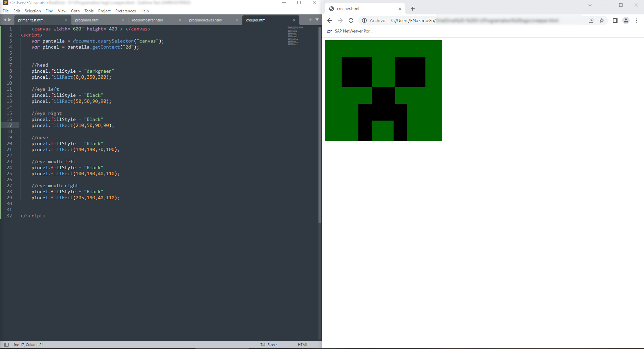
Task: Close the primer_test.html tab
Action: click(66, 20)
